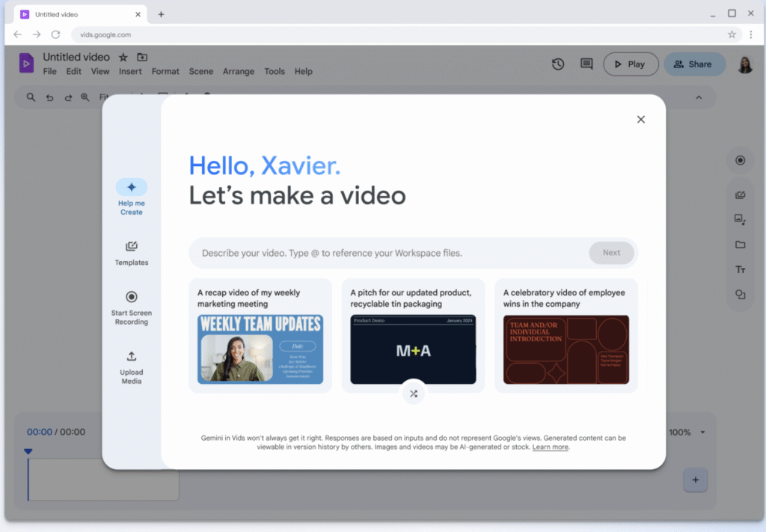Open the Templates section in sidebar
This screenshot has height=532, width=766.
pos(132,246)
